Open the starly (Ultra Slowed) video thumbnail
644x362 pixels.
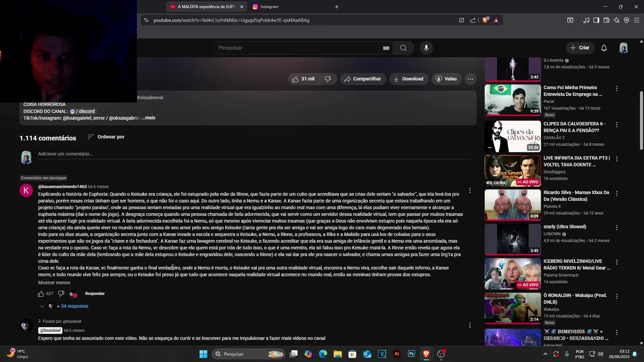[x=513, y=239]
